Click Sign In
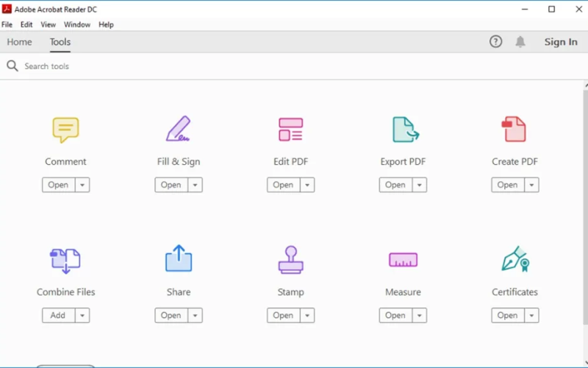The width and height of the screenshot is (588, 368). 560,42
